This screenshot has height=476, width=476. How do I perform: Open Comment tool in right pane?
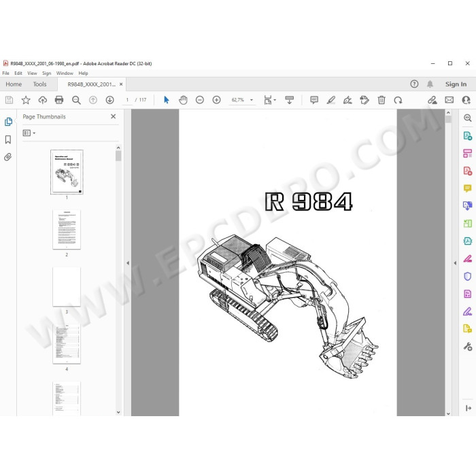tap(468, 188)
